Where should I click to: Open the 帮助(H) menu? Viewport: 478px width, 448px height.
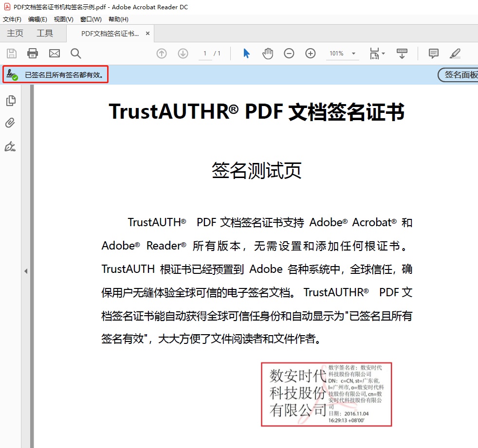pyautogui.click(x=118, y=19)
